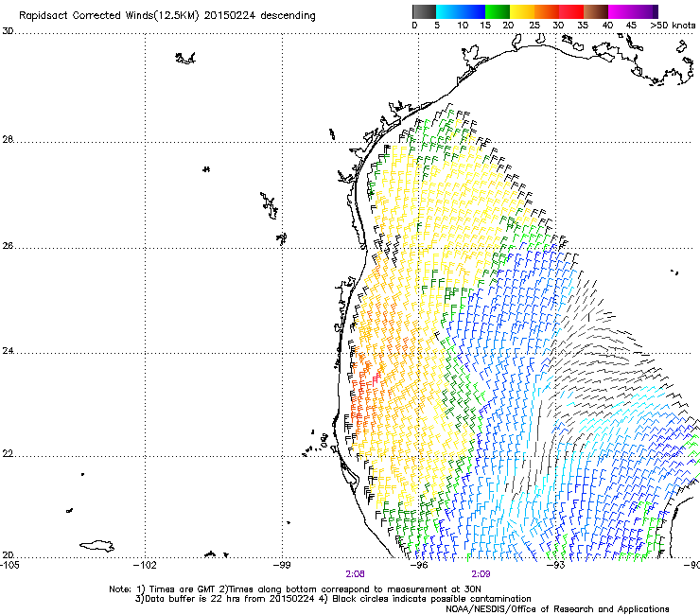Click the 'NOAA/NESDIS/Office of Research and Applications' credit
This screenshot has height=615, width=700.
[557, 609]
